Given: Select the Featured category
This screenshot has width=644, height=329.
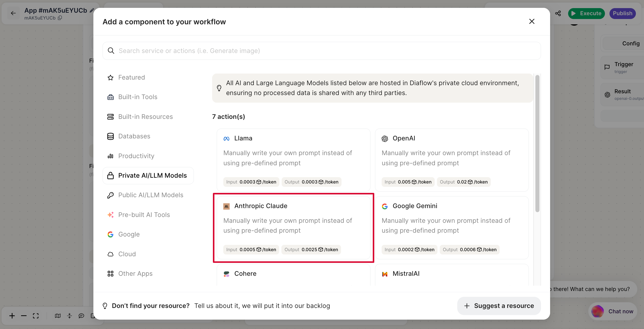Looking at the screenshot, I should pos(131,77).
